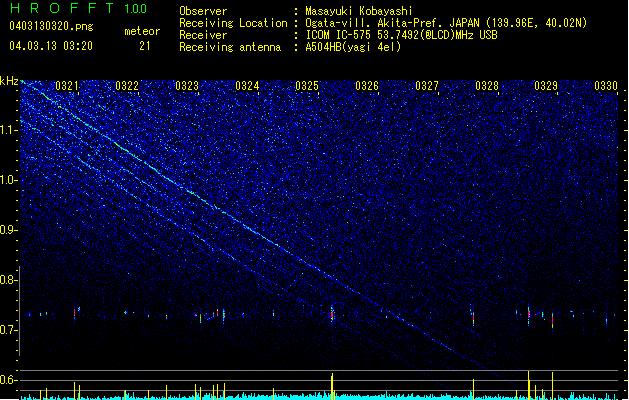Click the meteor count value 21

click(144, 46)
